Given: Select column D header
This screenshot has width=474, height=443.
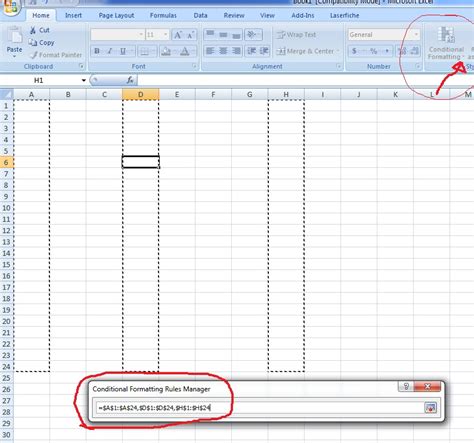Looking at the screenshot, I should coord(141,95).
